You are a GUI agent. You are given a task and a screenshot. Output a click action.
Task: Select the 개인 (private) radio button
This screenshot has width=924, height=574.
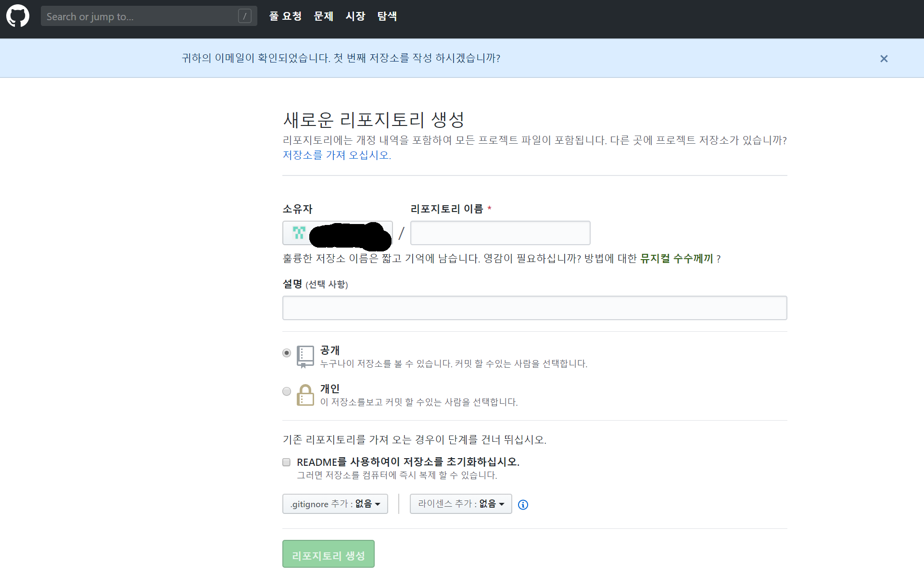tap(287, 391)
